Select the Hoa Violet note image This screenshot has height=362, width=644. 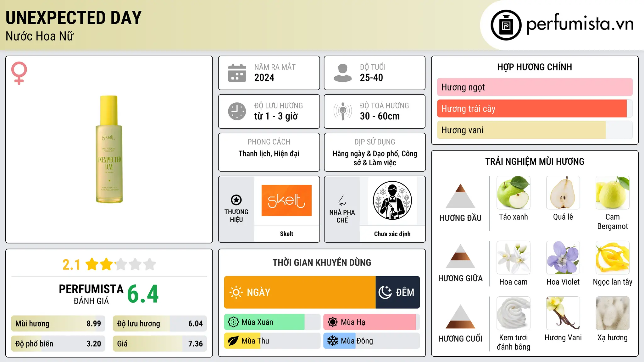[x=563, y=258]
